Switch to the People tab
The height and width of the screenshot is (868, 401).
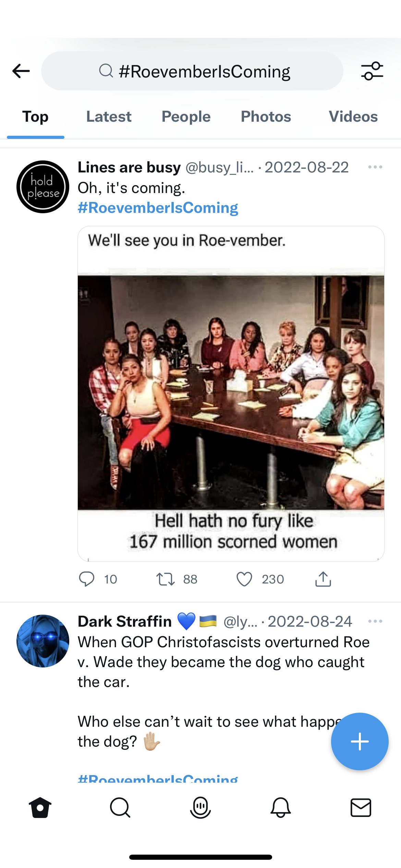pyautogui.click(x=186, y=117)
